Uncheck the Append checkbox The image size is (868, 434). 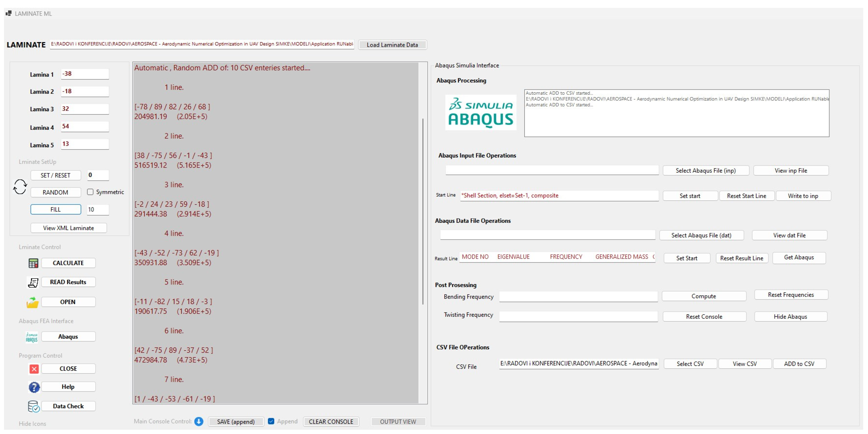coord(271,421)
